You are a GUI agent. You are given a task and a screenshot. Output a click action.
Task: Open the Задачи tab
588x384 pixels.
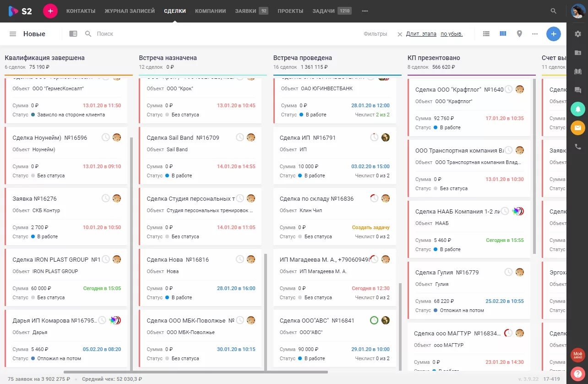coord(332,11)
